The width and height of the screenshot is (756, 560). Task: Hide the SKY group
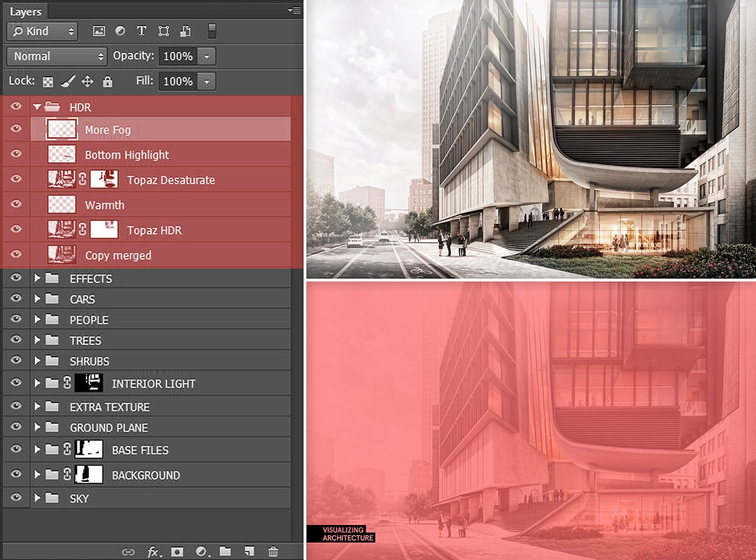[x=16, y=498]
